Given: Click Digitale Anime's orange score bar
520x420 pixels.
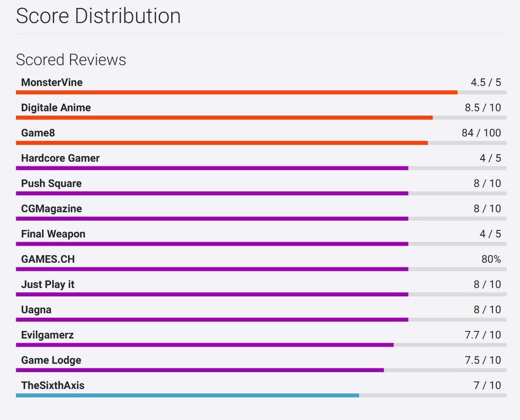Looking at the screenshot, I should (224, 118).
